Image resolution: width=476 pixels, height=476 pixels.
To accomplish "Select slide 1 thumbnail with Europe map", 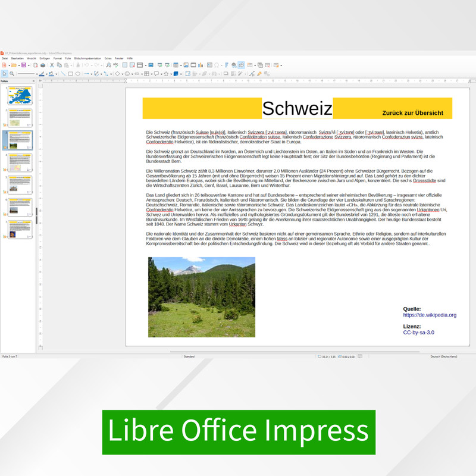I will (20, 96).
